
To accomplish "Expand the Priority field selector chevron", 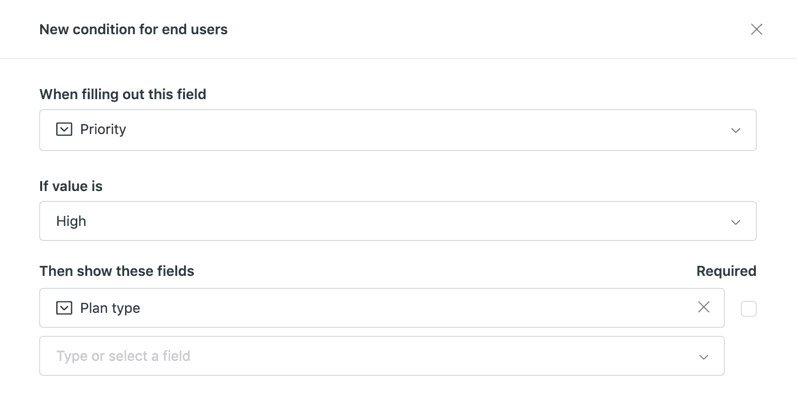I will (x=735, y=131).
